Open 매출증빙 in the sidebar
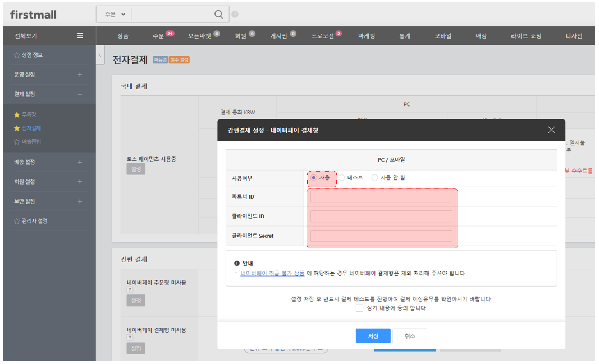599x364 pixels. (x=31, y=141)
